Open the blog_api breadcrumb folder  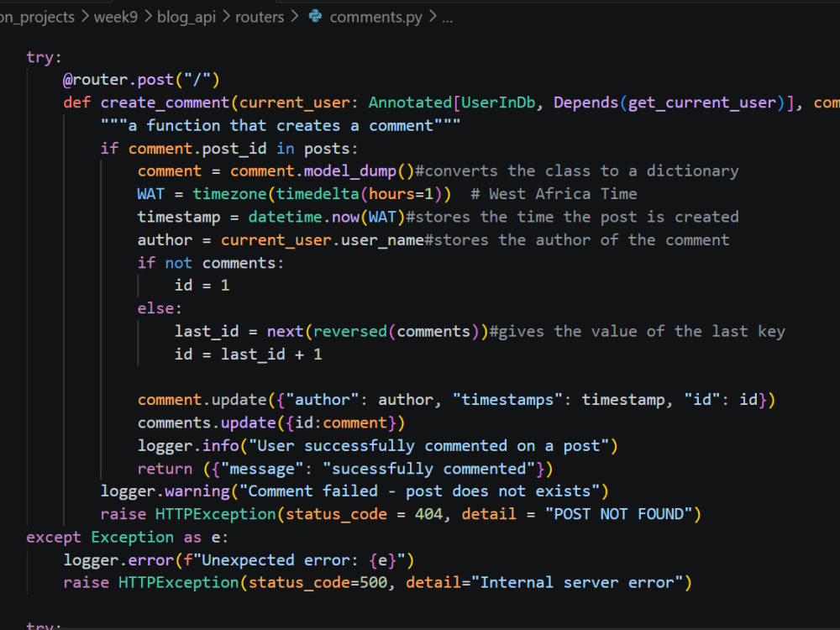pos(186,17)
